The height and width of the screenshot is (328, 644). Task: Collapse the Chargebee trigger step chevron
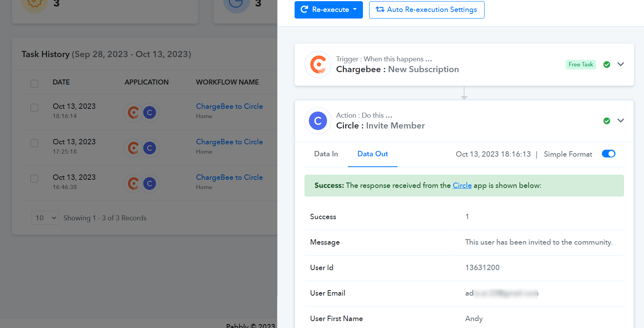pos(620,64)
